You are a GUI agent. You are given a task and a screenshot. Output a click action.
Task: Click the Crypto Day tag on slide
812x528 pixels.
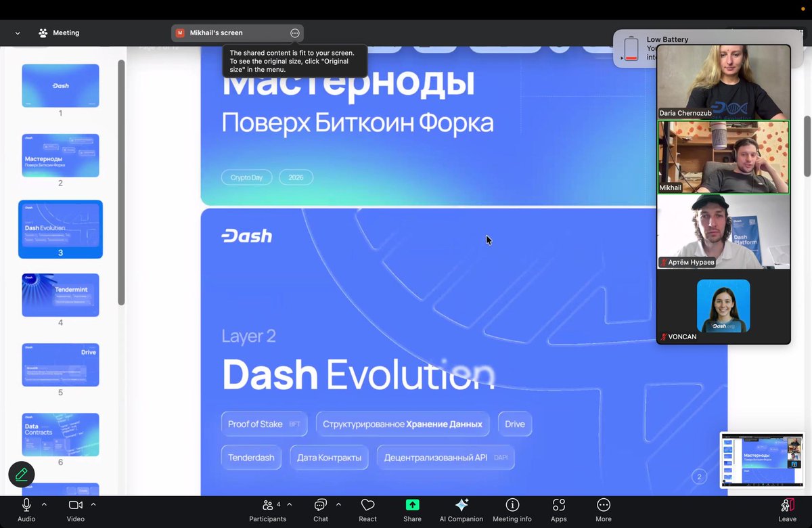(246, 177)
